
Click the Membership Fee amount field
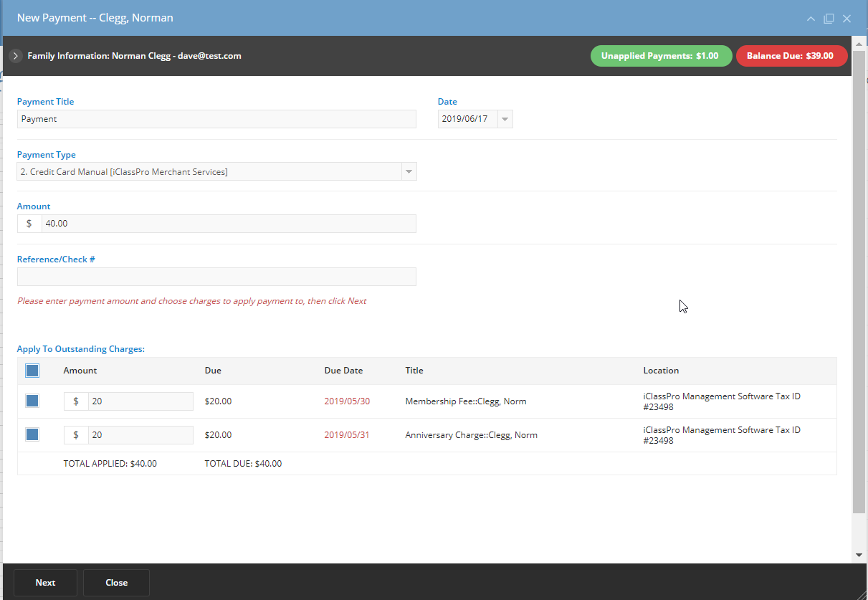pos(140,401)
